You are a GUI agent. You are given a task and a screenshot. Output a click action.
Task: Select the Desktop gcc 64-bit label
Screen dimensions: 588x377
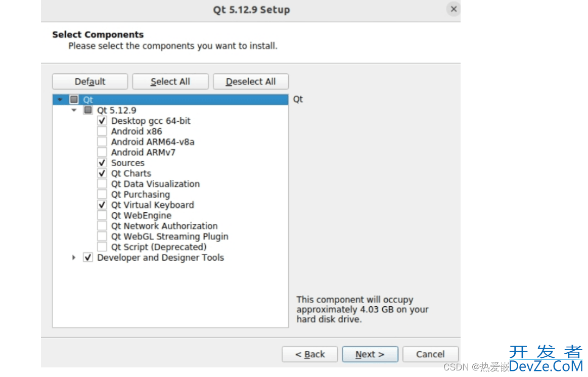pos(151,121)
